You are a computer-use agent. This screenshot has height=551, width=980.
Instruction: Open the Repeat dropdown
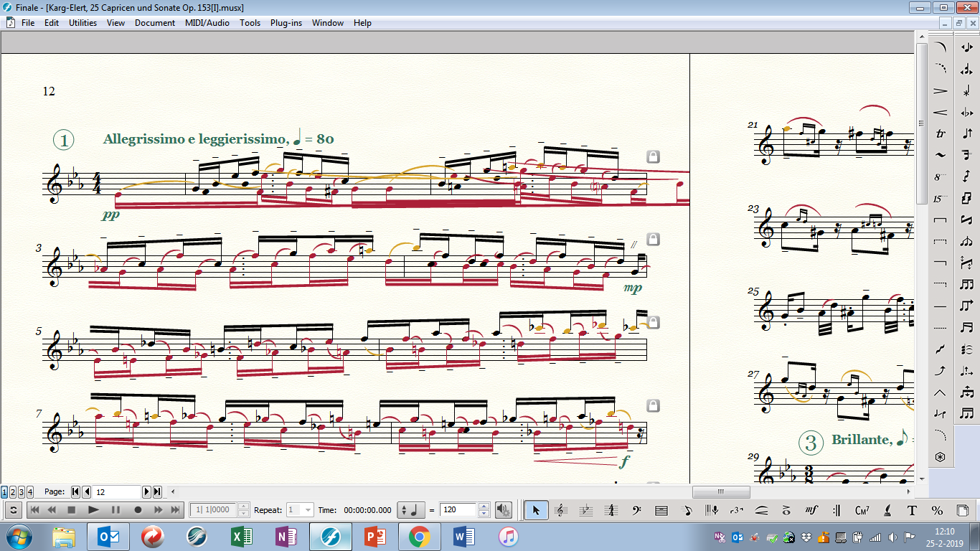(308, 510)
